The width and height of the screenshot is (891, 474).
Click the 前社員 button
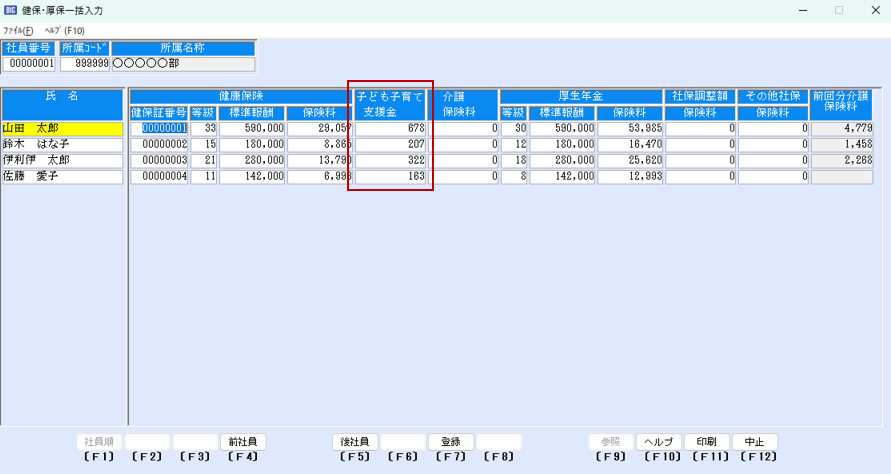point(243,442)
